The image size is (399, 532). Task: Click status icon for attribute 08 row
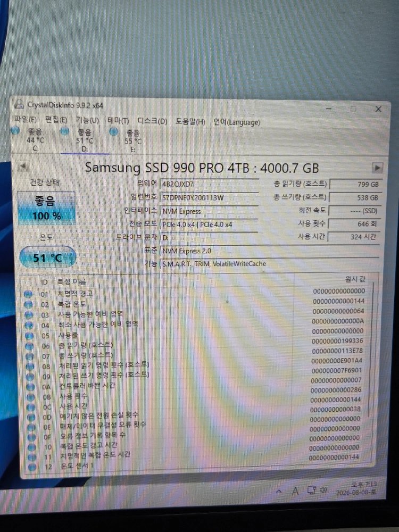(30, 367)
